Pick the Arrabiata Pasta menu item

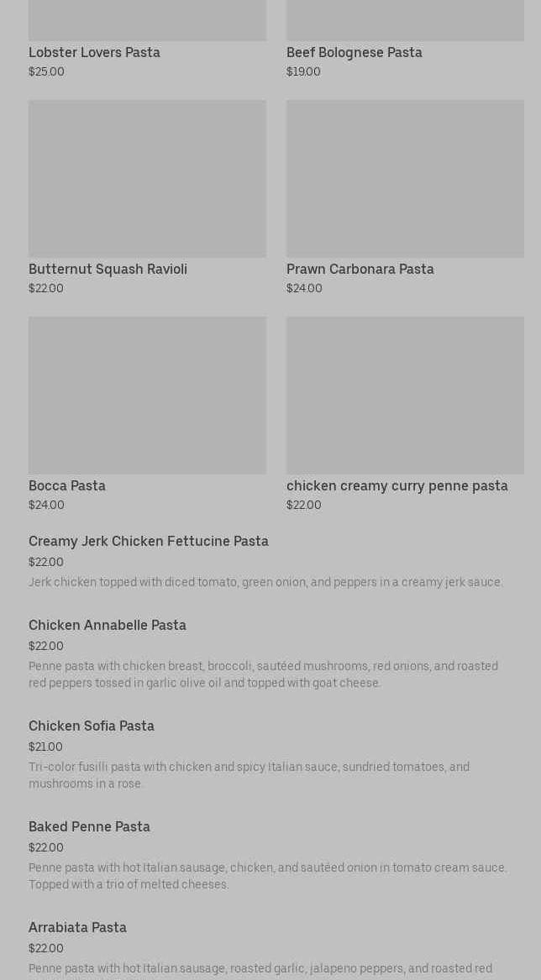point(77,928)
